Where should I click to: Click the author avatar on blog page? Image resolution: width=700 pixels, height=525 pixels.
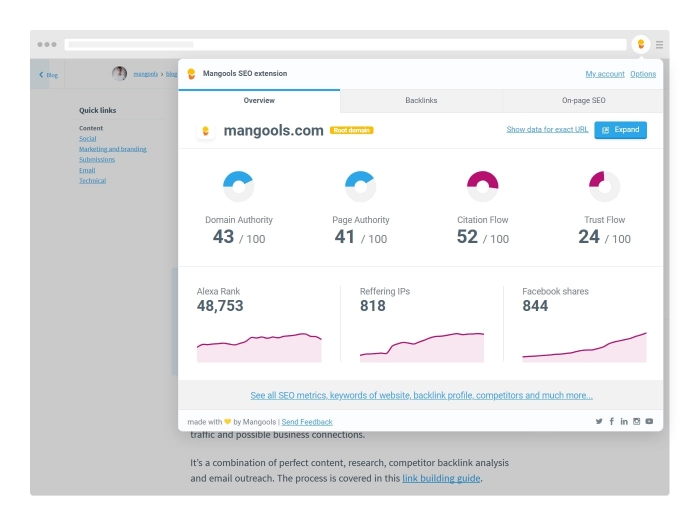(119, 73)
